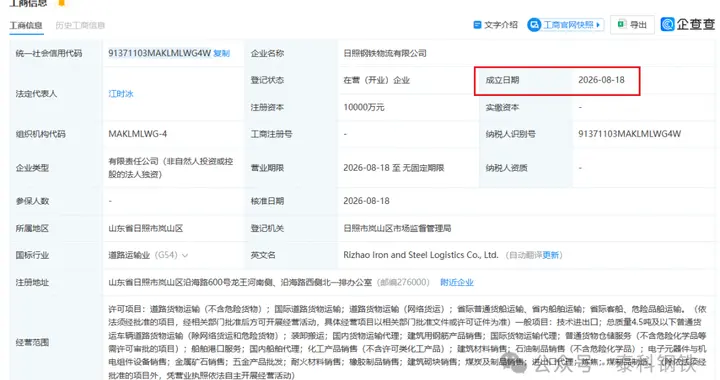Select organization code MAKLMLWG-4
This screenshot has height=380, width=720.
click(x=138, y=134)
